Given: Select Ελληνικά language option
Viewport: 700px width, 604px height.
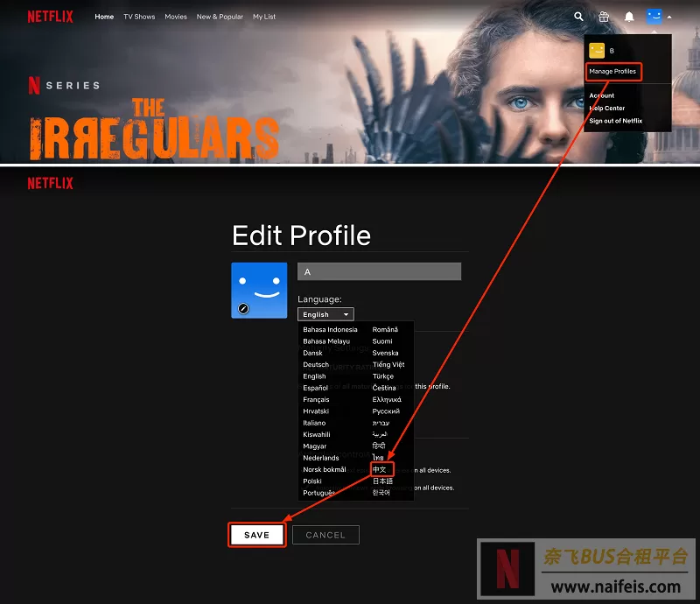Looking at the screenshot, I should (x=387, y=399).
